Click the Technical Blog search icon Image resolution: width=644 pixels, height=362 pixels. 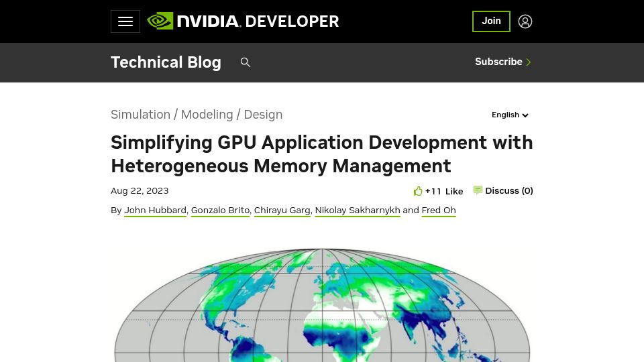[x=246, y=62]
